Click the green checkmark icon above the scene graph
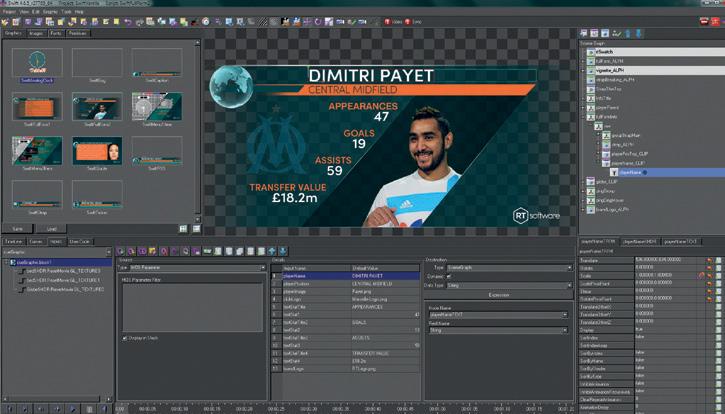Image resolution: width=725 pixels, height=414 pixels. click(x=617, y=33)
